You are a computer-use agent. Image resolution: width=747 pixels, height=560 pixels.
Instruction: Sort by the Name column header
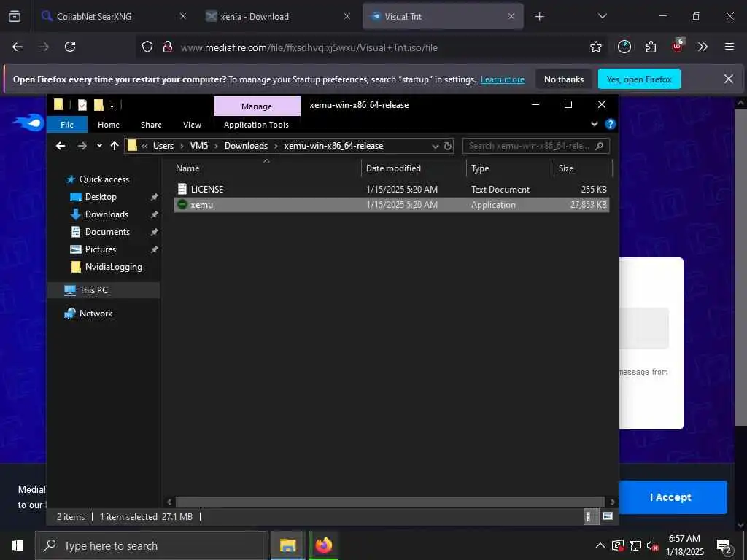coord(267,168)
